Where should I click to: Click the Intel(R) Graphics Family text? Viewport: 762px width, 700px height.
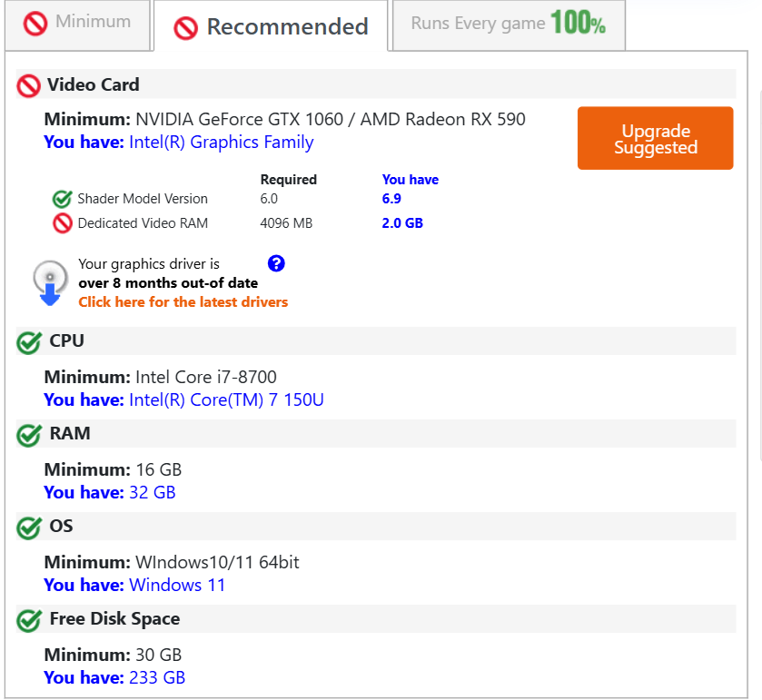[x=221, y=143]
